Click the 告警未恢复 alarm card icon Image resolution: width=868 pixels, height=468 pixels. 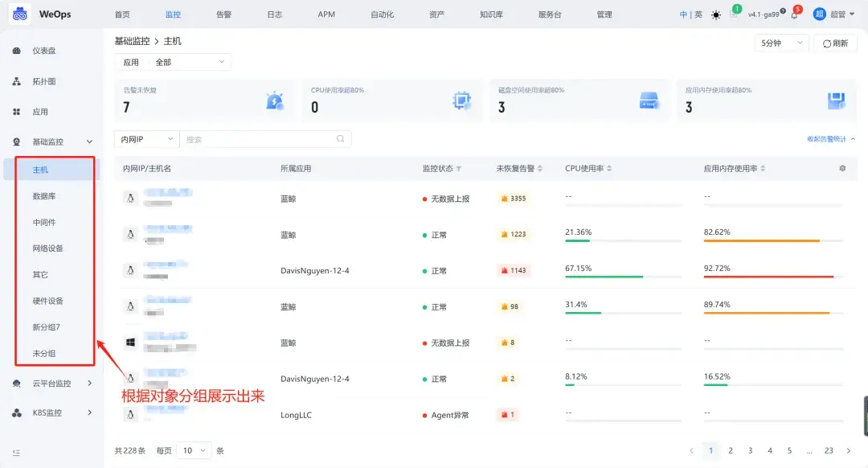pos(275,101)
